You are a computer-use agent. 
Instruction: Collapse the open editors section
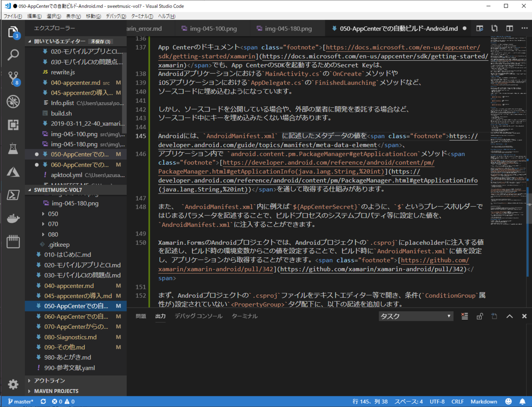75,41
